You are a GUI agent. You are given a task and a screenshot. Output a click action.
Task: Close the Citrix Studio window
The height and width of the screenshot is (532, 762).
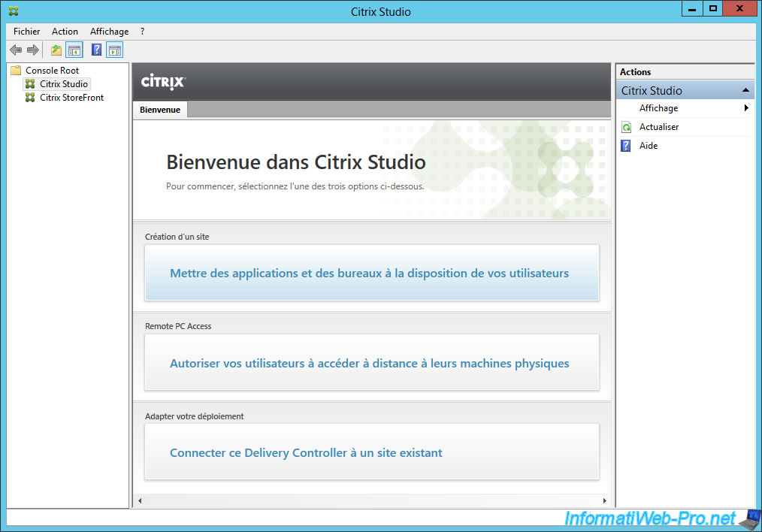tap(739, 9)
